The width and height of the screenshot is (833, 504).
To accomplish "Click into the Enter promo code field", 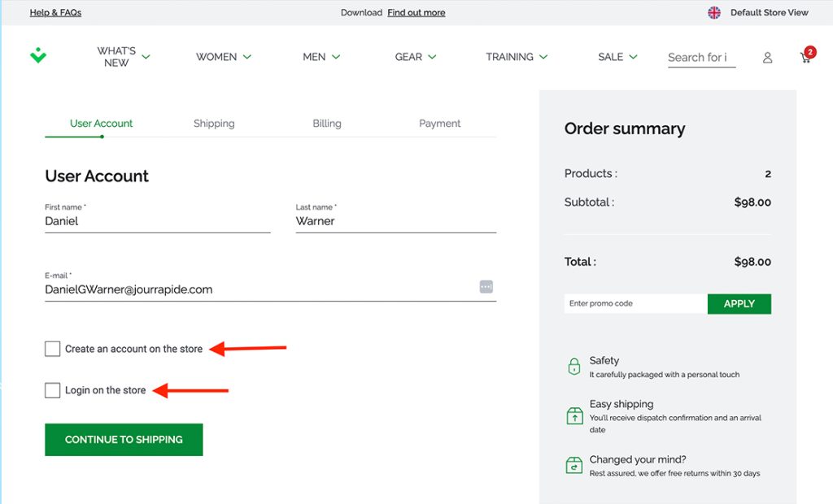I will 635,304.
